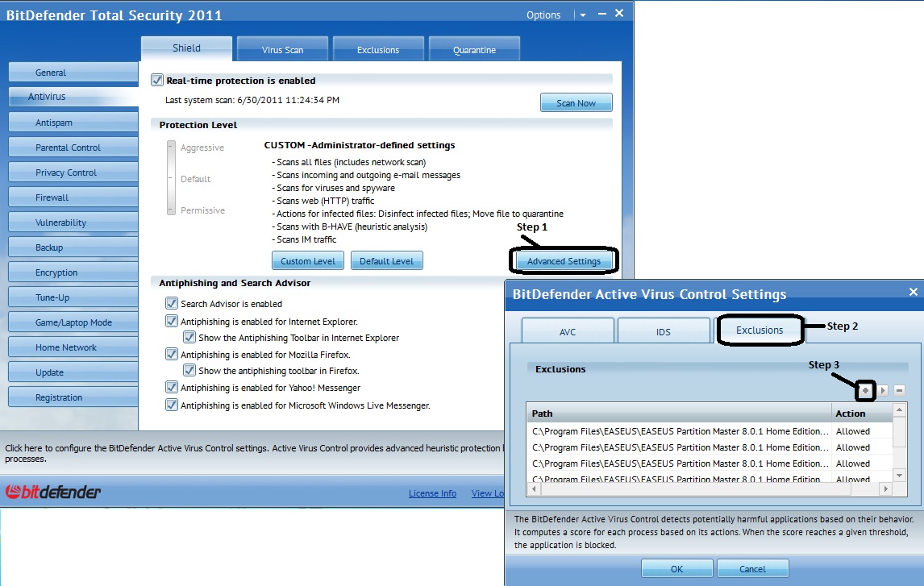Toggle Show antiphishing toolbar in Firefox

(189, 371)
